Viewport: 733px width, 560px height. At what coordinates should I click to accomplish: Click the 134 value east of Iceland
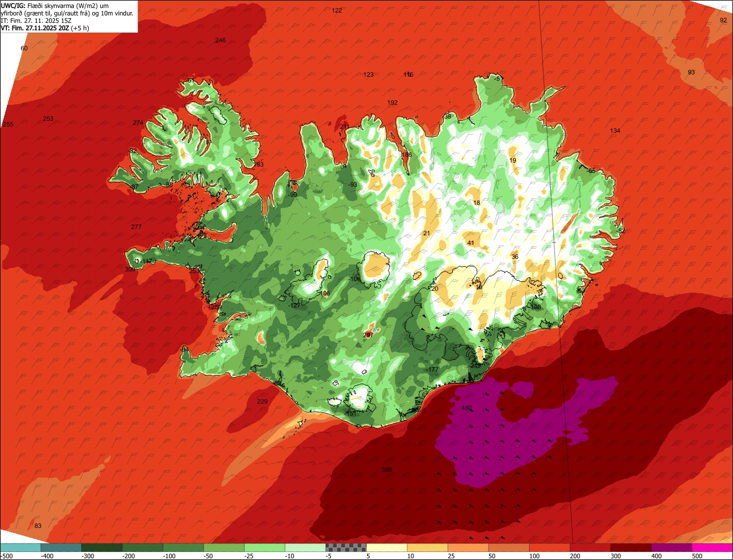coord(615,131)
